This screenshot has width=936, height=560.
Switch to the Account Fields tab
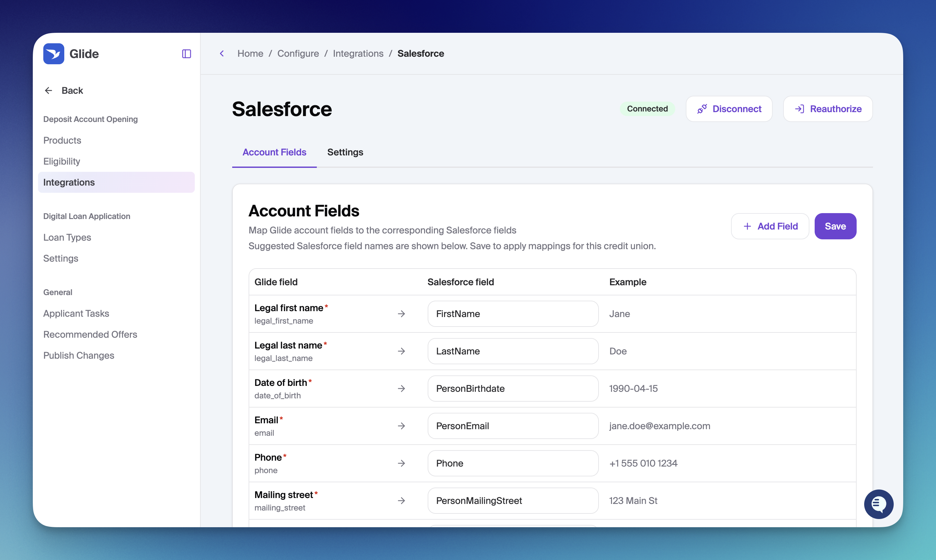point(275,152)
